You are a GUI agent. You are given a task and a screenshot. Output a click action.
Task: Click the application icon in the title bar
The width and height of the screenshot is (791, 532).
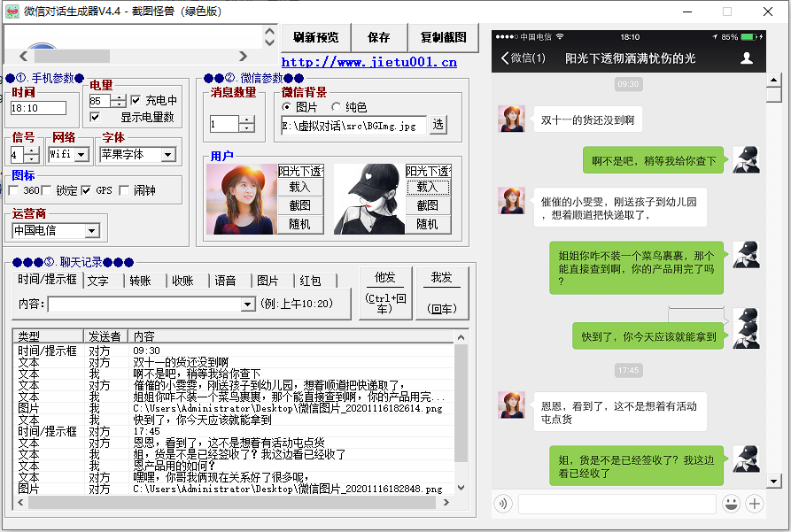click(12, 12)
